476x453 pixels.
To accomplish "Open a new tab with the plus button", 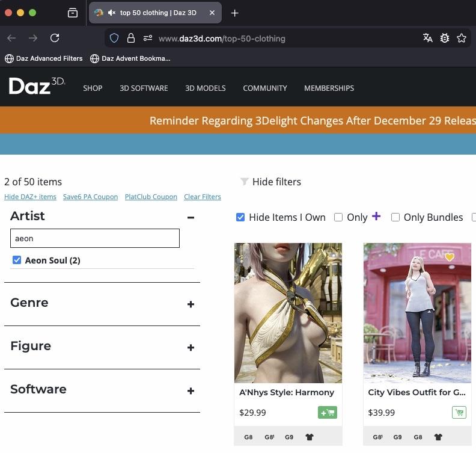I will 234,13.
